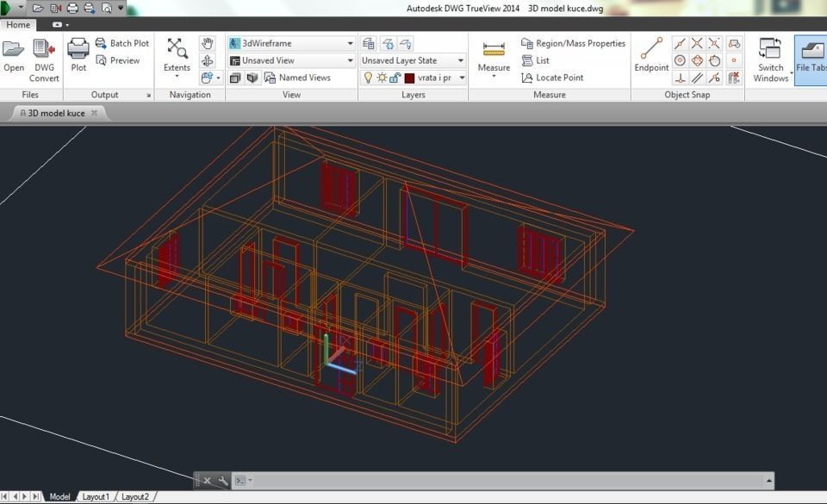
Task: Click the Nearest snap icon
Action: [714, 78]
